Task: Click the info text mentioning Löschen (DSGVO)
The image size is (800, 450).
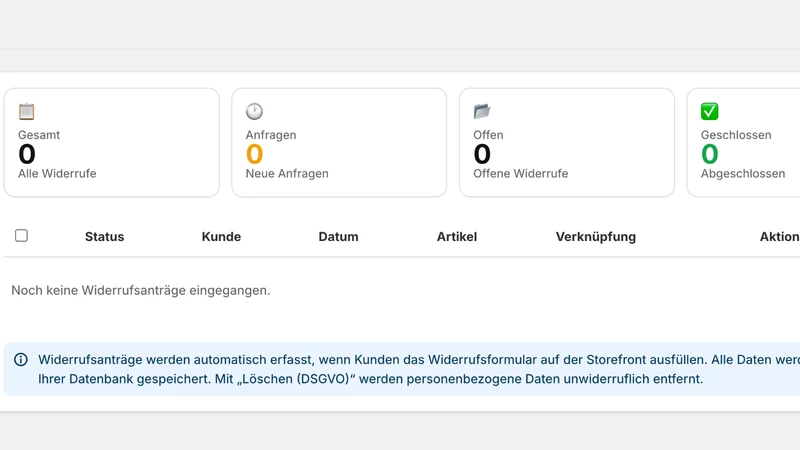Action: point(418,369)
